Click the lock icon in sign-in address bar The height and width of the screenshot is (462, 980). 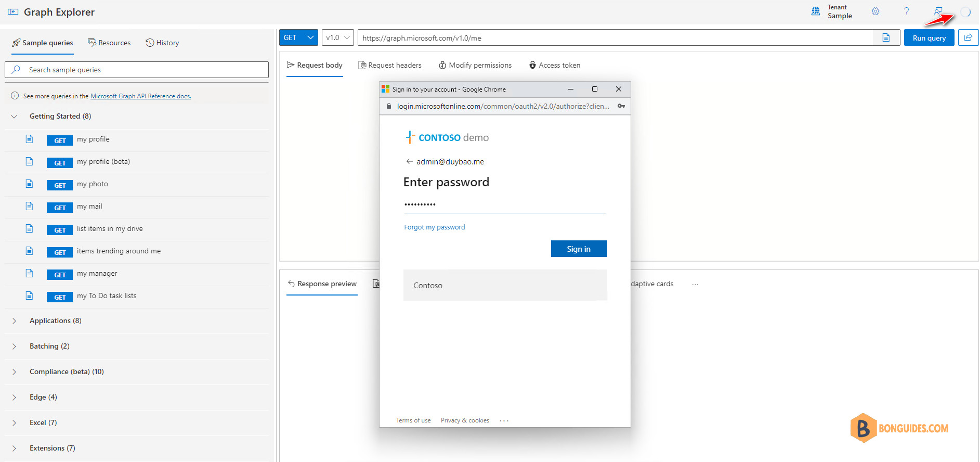click(x=388, y=106)
